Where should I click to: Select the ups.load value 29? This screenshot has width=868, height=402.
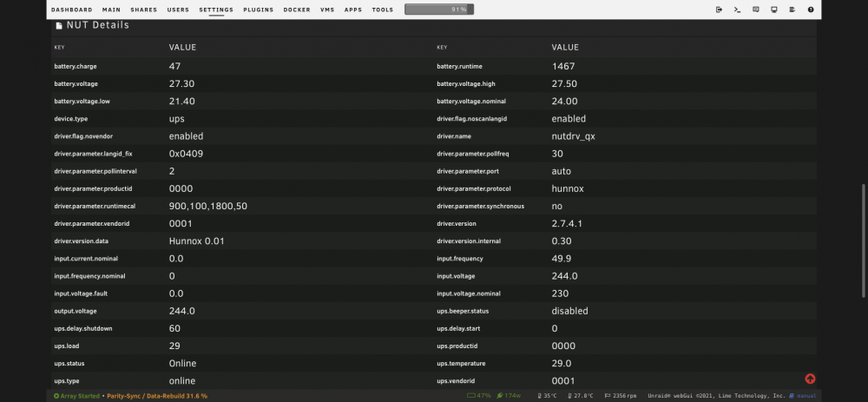coord(174,346)
